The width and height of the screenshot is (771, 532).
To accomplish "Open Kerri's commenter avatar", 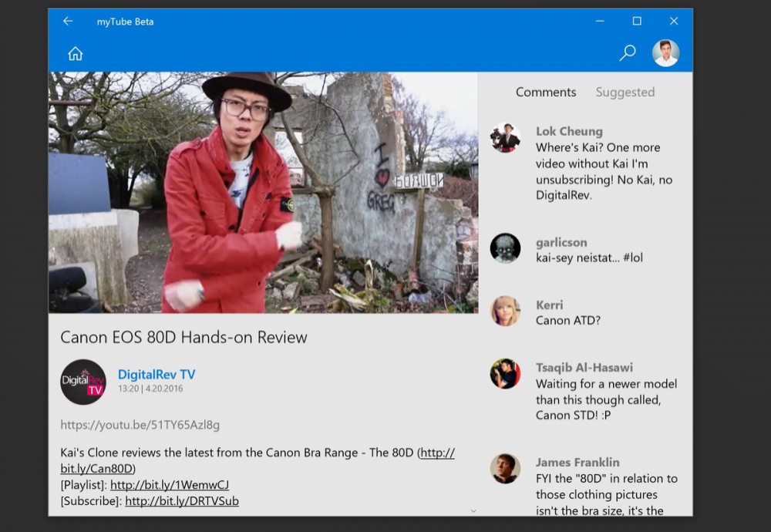I will coord(506,311).
